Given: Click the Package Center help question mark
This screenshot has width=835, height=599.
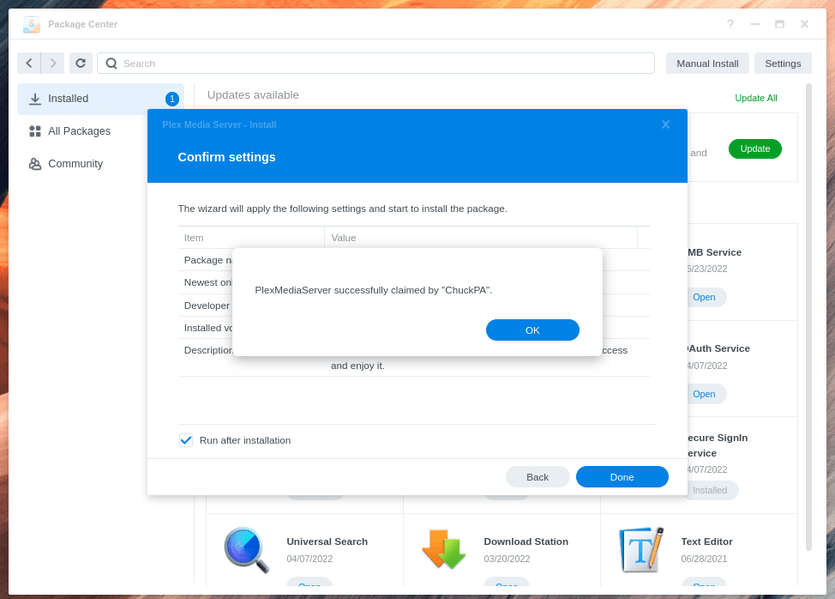Looking at the screenshot, I should point(730,24).
